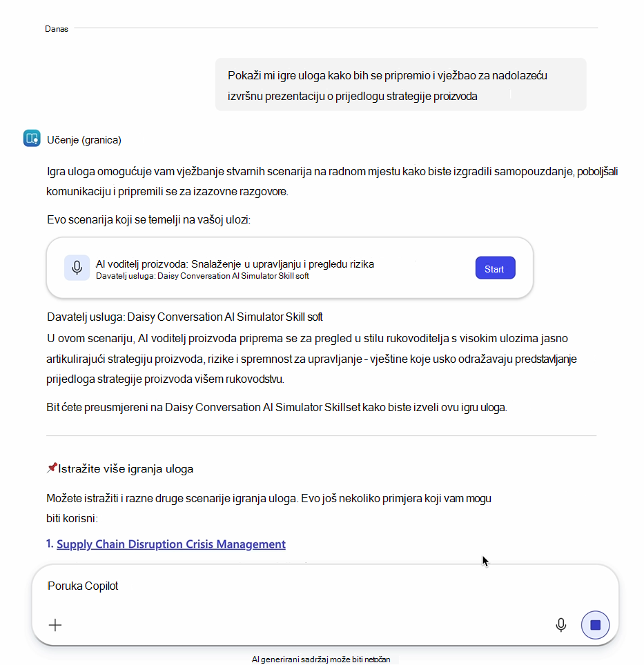Click the Davatelj usluga subtitle in card
The height and width of the screenshot is (665, 644).
[202, 276]
